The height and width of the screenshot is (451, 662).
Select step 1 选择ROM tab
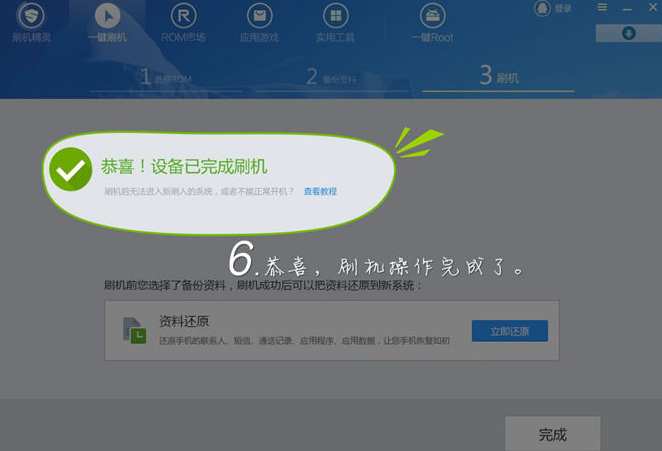pyautogui.click(x=166, y=77)
